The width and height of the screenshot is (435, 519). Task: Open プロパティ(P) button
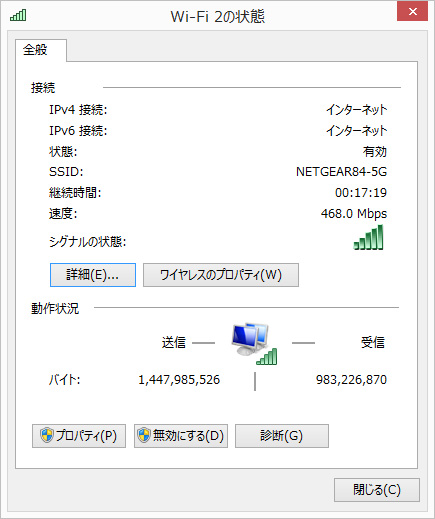[79, 436]
